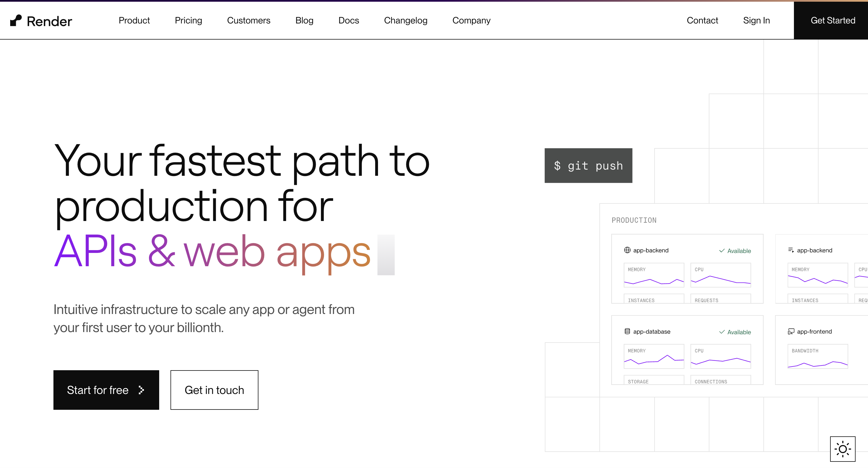Toggle the light/dark theme sun button
The height and width of the screenshot is (468, 868).
pos(842,449)
